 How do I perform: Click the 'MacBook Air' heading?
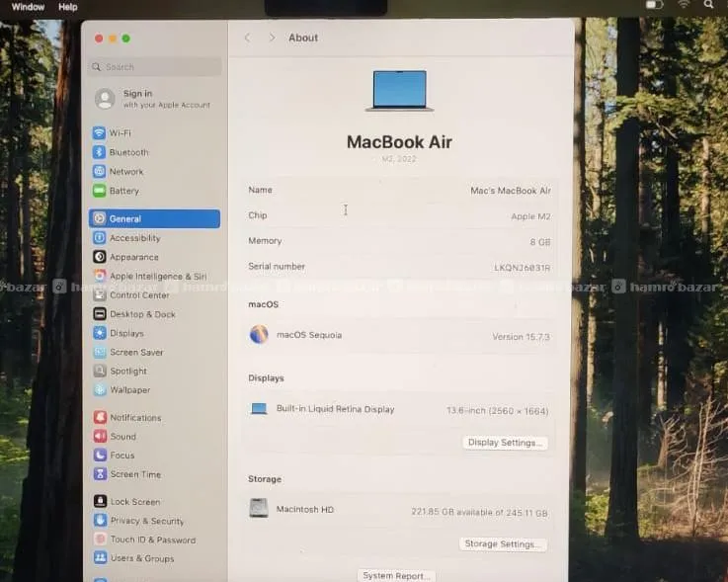pyautogui.click(x=399, y=142)
